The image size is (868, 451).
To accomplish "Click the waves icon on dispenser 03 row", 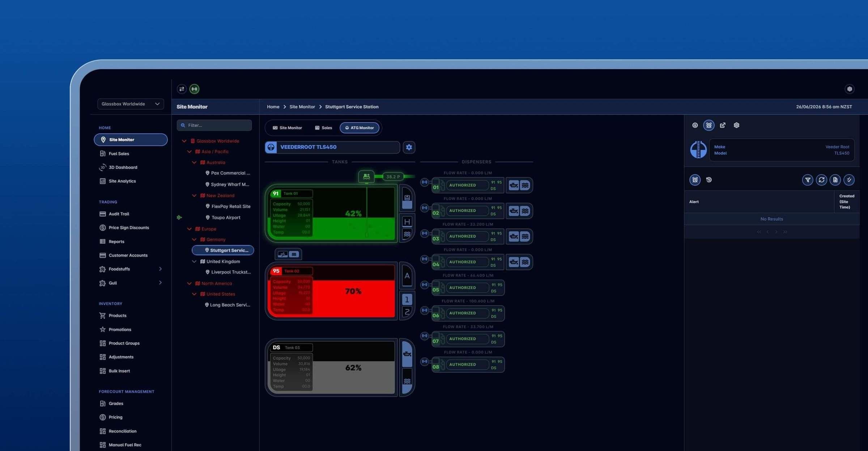I will pyautogui.click(x=525, y=236).
